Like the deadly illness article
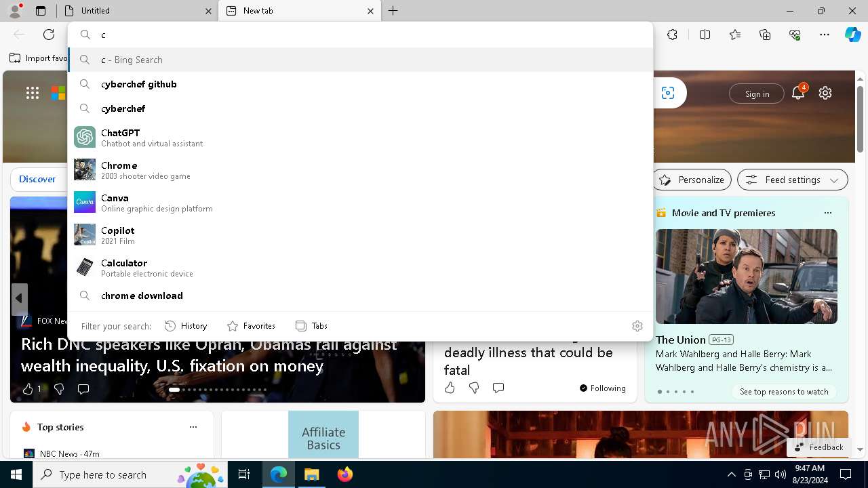This screenshot has width=868, height=488. click(x=450, y=388)
